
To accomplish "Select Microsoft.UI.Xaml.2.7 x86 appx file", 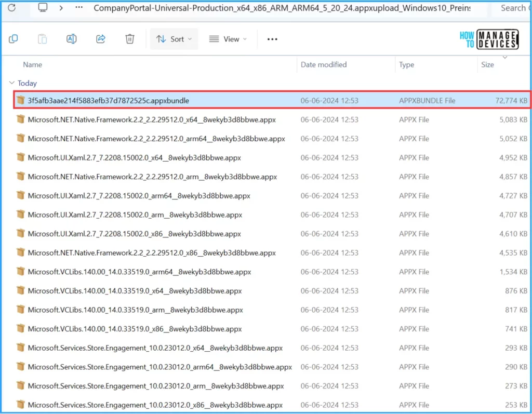I will 272,233.
